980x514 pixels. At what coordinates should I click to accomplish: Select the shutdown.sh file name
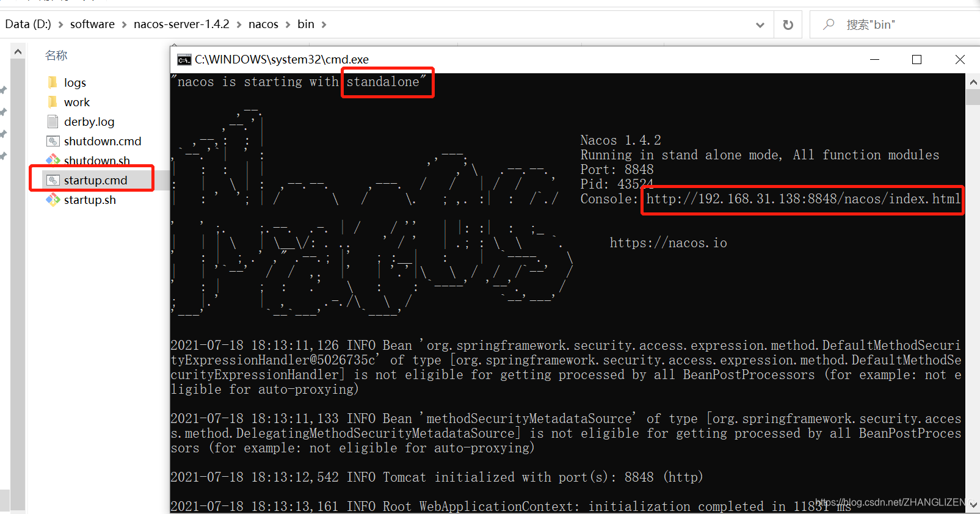click(x=97, y=161)
